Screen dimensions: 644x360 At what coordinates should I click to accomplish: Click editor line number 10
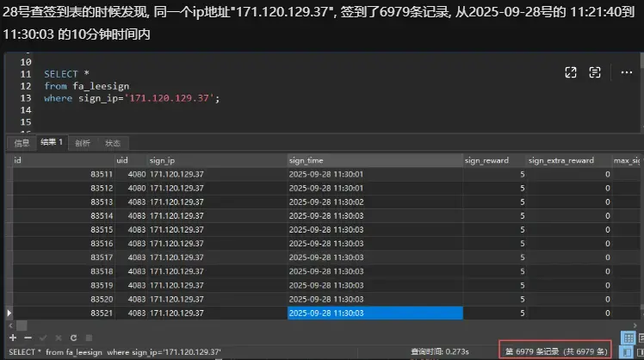coord(26,62)
